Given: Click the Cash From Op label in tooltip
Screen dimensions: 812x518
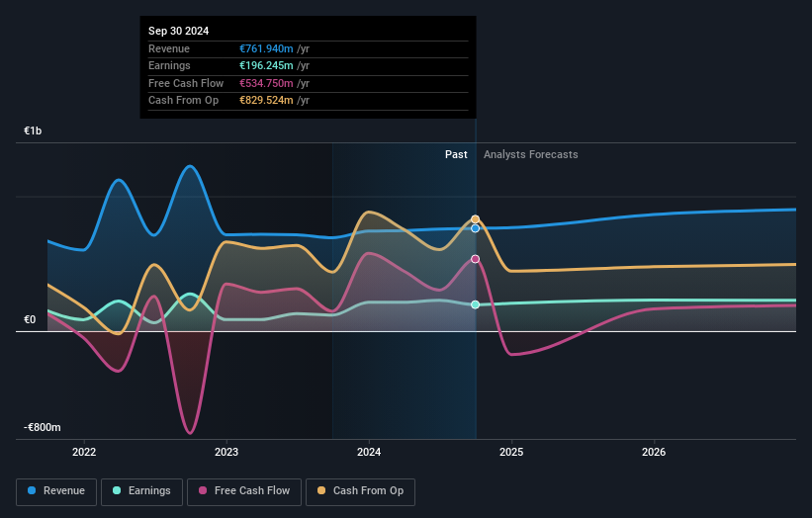Looking at the screenshot, I should [x=183, y=101].
